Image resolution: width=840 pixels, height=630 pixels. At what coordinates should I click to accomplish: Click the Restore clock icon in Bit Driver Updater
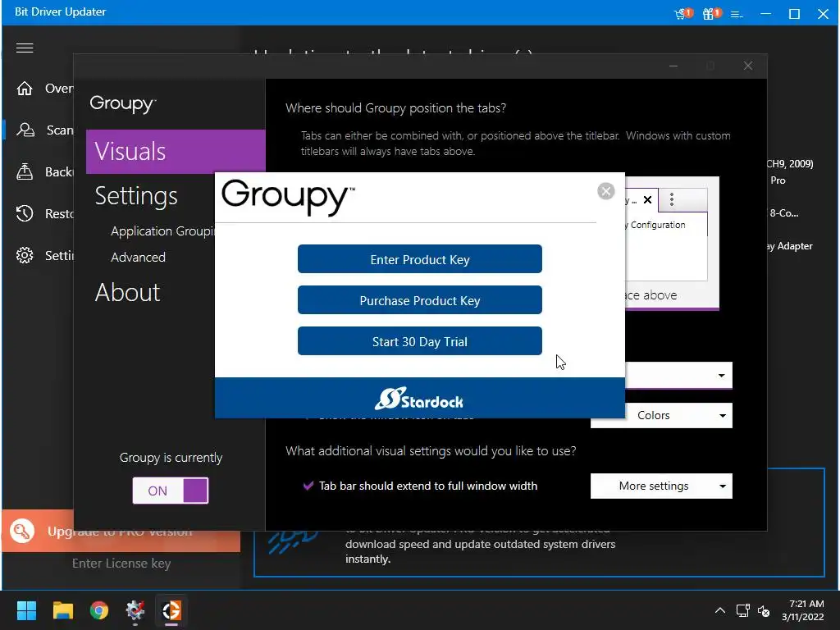point(25,213)
